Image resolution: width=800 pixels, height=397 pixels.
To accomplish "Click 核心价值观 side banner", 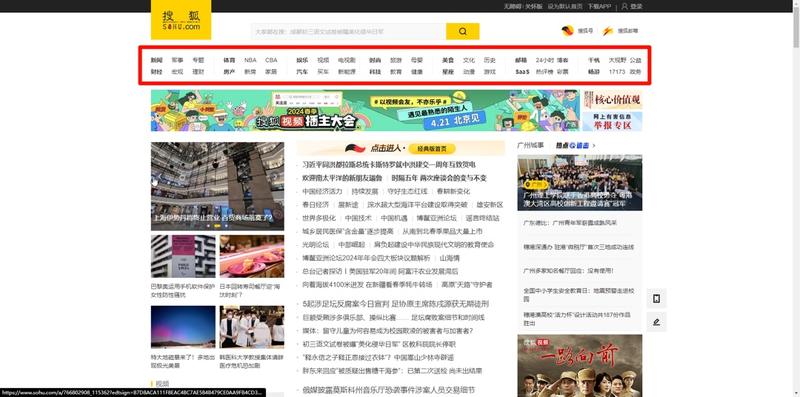I will click(x=612, y=100).
